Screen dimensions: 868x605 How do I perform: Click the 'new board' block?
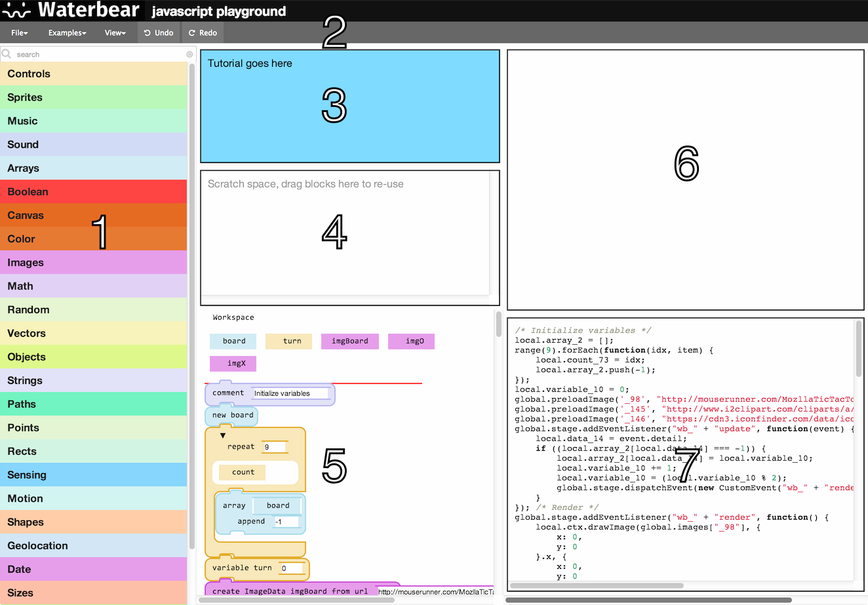(232, 416)
